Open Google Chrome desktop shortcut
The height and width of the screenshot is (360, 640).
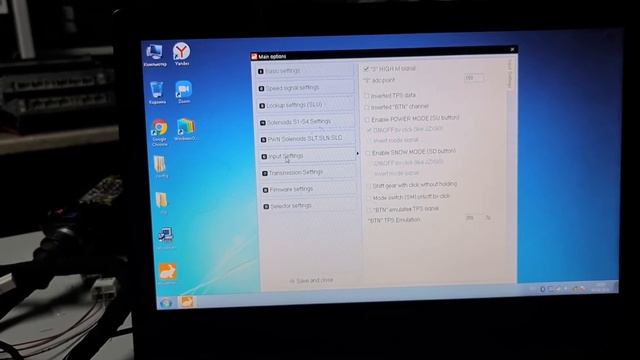coord(160,132)
